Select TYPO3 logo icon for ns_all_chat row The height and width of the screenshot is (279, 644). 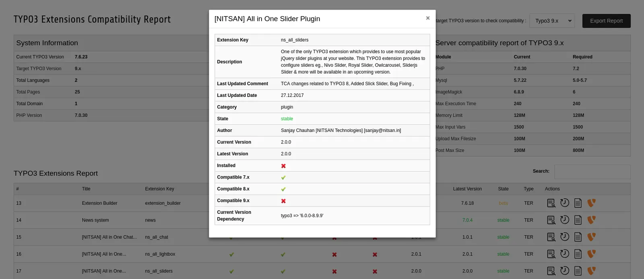(591, 237)
